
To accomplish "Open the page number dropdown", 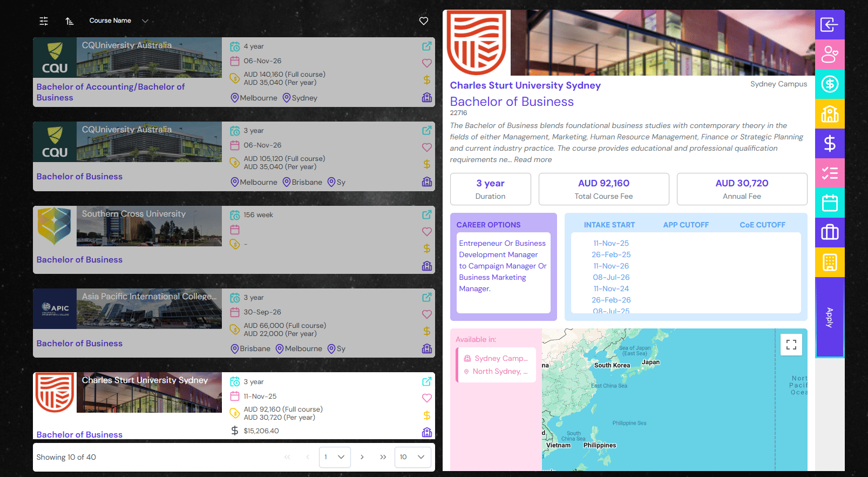I will coord(335,457).
